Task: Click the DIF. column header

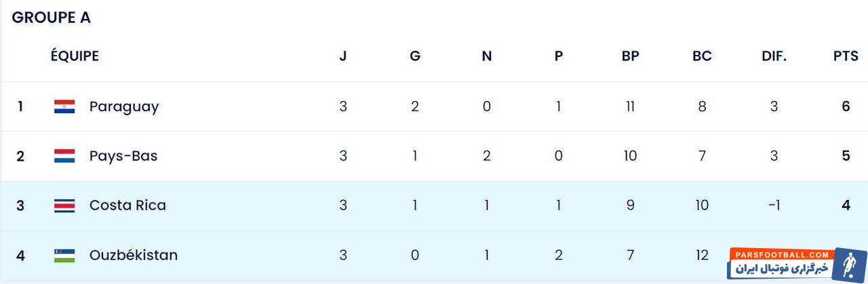Action: pos(774,56)
